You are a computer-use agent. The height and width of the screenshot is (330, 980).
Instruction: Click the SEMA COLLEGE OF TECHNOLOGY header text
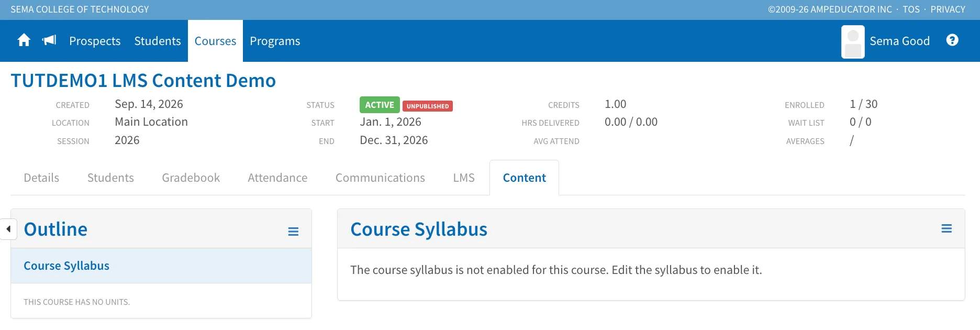[80, 9]
